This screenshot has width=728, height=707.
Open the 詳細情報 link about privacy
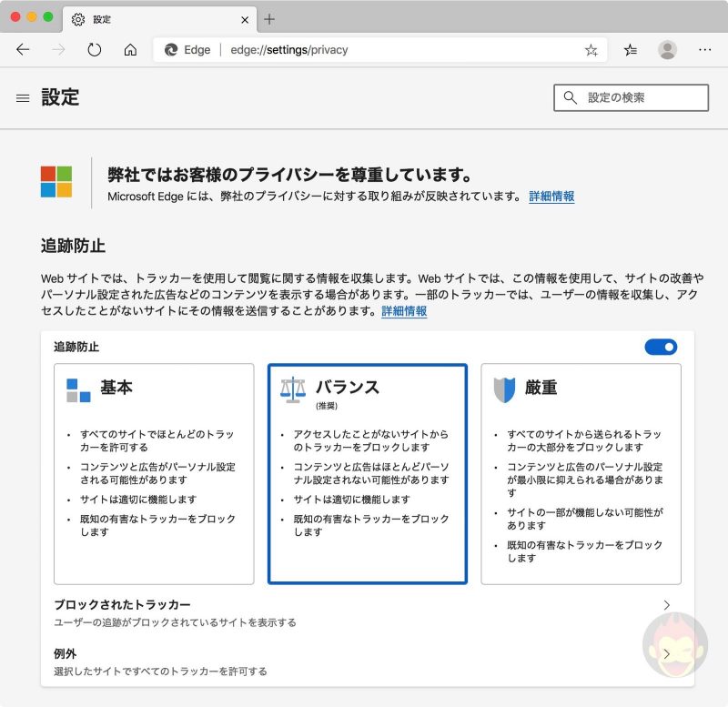tap(553, 197)
